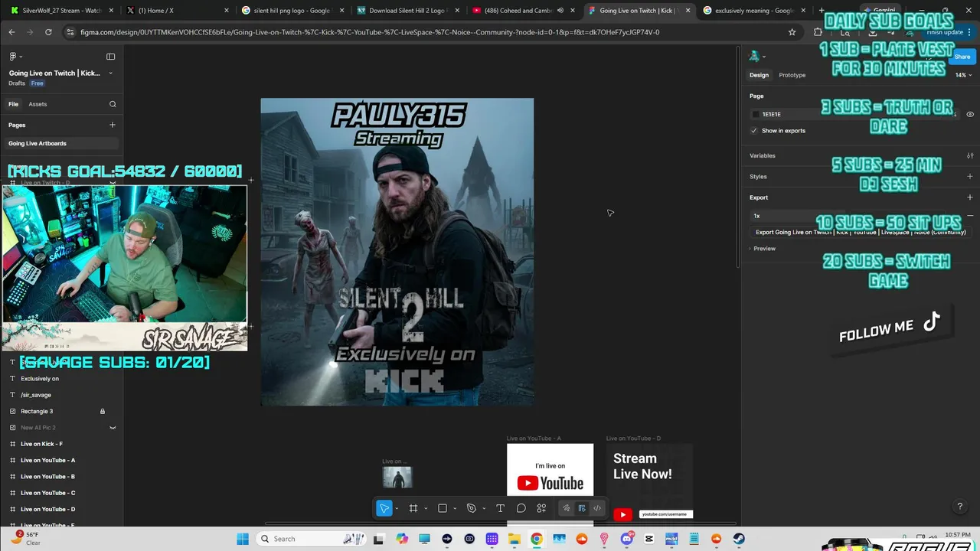Viewport: 980px width, 551px height.
Task: Switch to Design mode in toolbar
Action: [x=582, y=508]
